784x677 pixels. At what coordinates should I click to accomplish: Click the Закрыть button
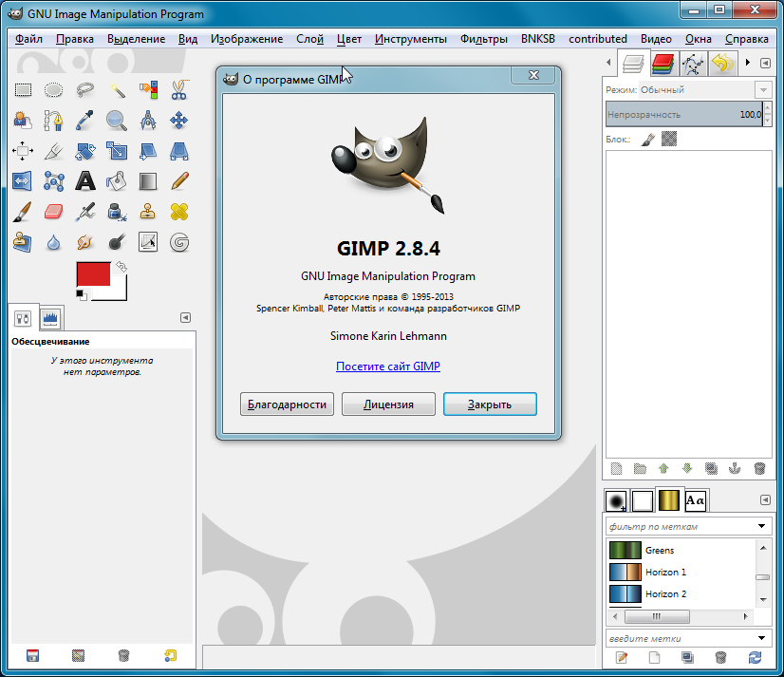pos(490,404)
